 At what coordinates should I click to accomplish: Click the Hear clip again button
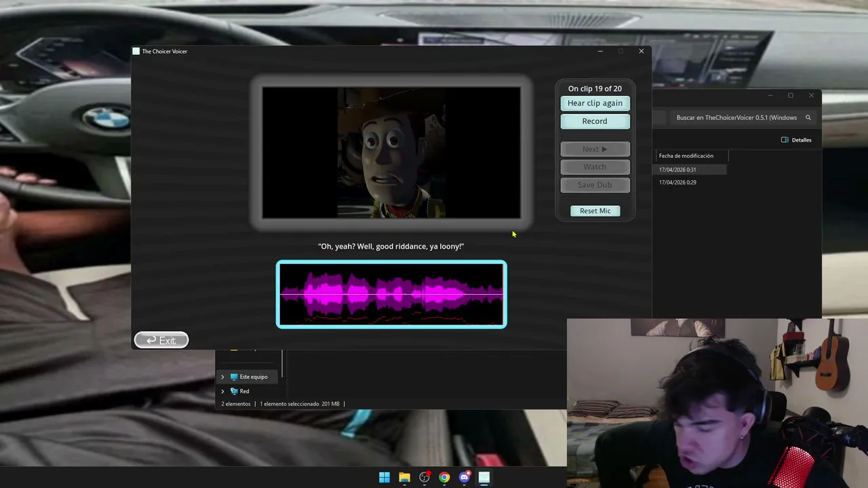pyautogui.click(x=595, y=103)
